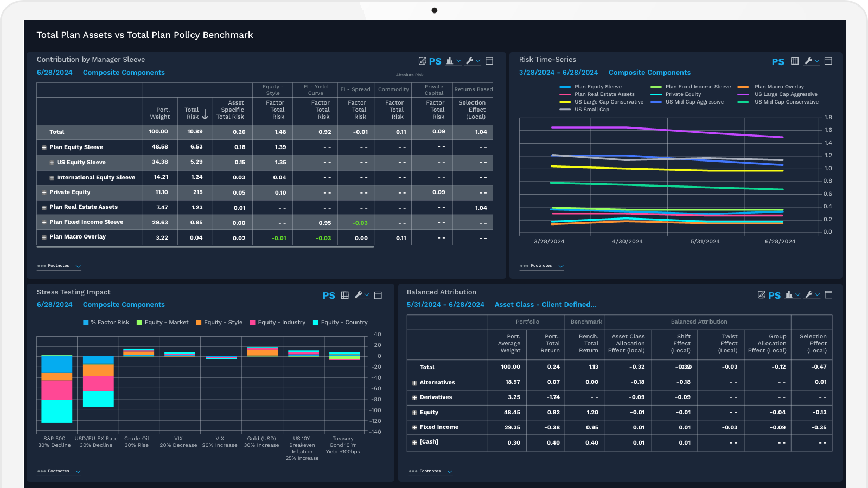Expand the Plan Fixed Income Sleeve row

43,222
